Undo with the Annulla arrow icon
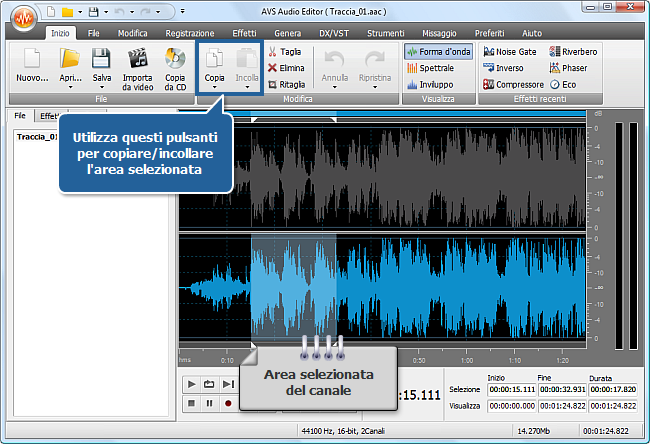 [x=335, y=60]
